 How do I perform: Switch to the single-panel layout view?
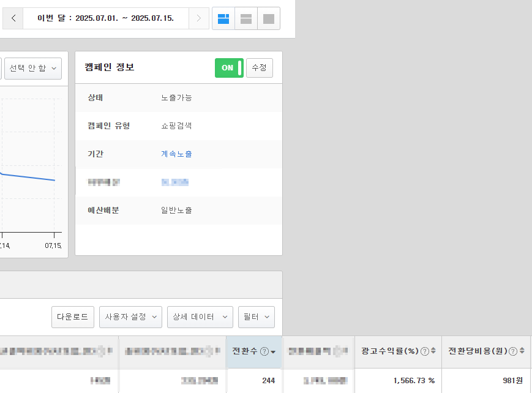tap(269, 18)
